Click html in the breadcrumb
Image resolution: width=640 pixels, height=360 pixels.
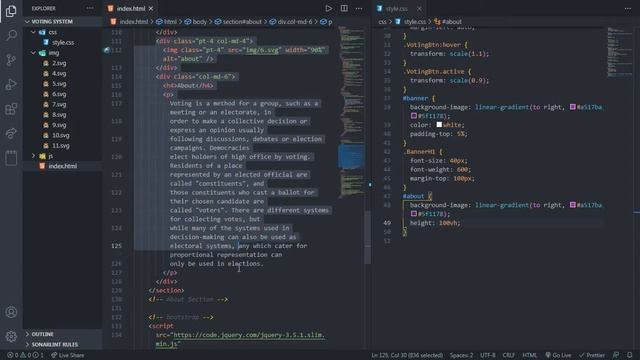pyautogui.click(x=166, y=22)
